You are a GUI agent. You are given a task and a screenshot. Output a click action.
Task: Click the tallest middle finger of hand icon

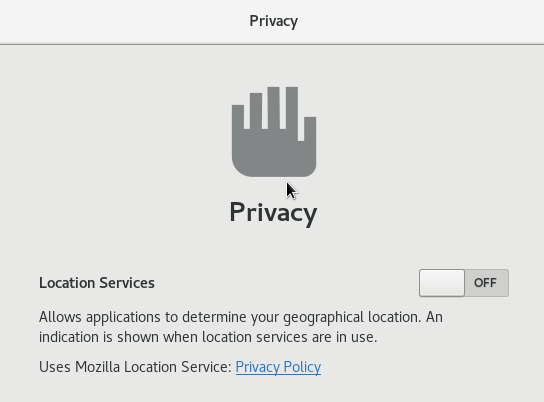[x=273, y=108]
